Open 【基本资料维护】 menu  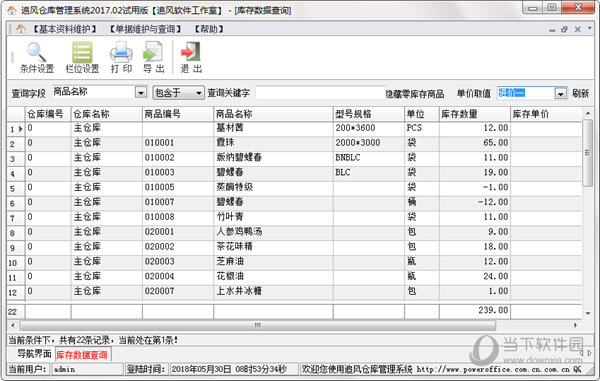coord(64,29)
